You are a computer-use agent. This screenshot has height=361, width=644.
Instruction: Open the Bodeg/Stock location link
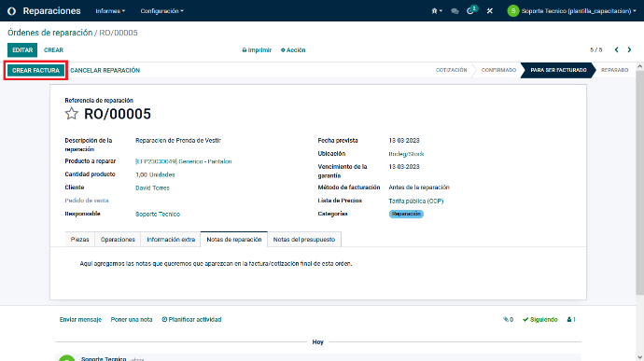coord(406,154)
